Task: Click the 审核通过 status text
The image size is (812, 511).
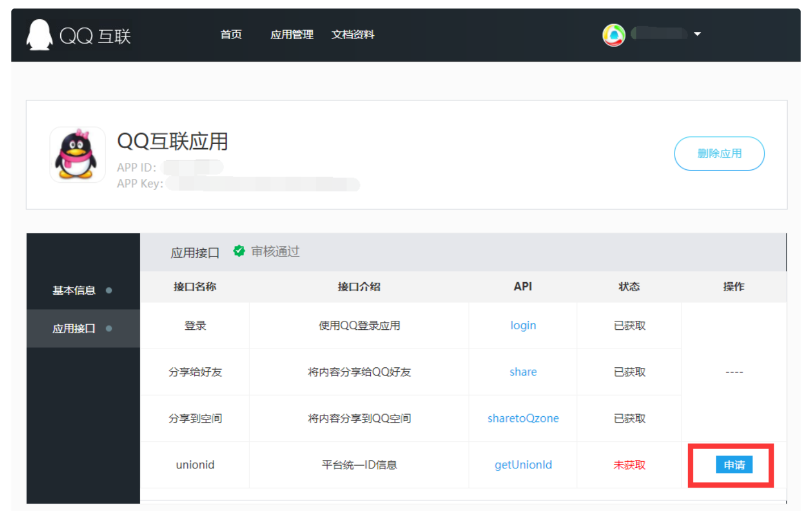Action: pyautogui.click(x=275, y=252)
